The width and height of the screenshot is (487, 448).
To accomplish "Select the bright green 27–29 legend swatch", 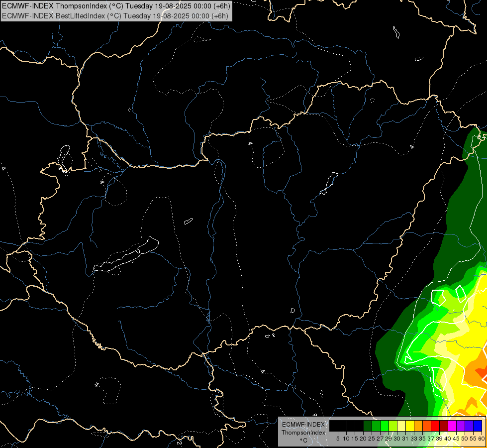I will click(385, 426).
